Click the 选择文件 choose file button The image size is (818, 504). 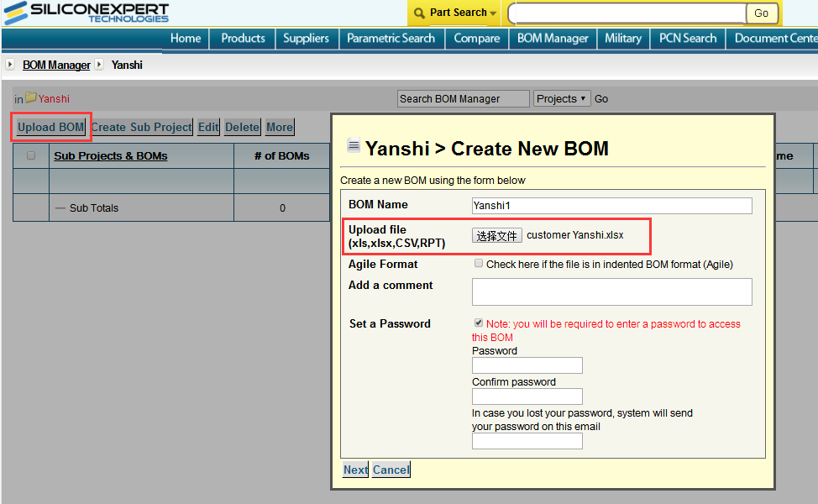(496, 236)
